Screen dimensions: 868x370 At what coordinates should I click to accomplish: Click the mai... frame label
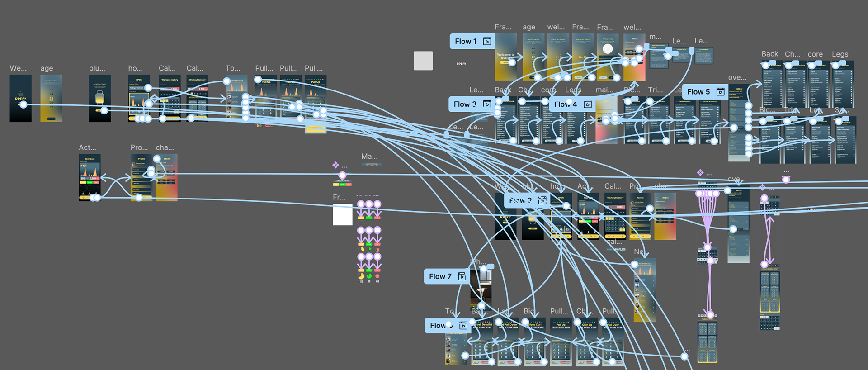pyautogui.click(x=604, y=90)
